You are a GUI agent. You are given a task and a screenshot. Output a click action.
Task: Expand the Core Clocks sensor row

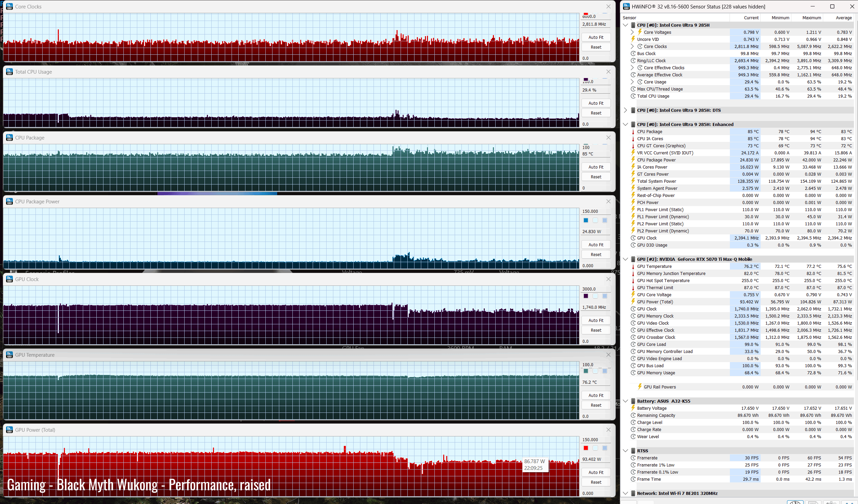632,47
